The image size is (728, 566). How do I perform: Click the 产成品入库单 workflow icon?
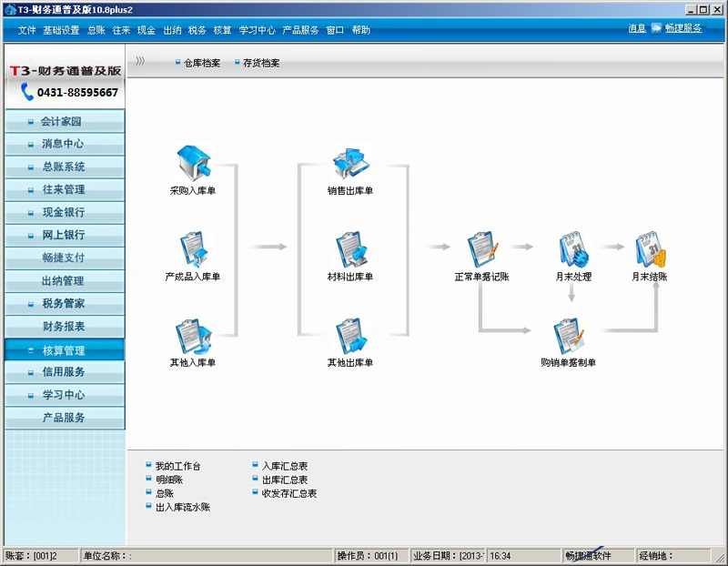tap(193, 248)
